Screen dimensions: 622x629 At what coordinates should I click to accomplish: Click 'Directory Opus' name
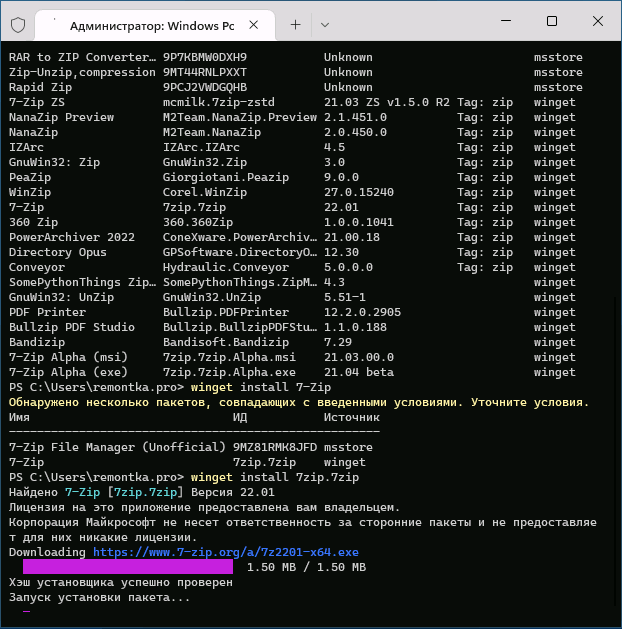pyautogui.click(x=58, y=252)
